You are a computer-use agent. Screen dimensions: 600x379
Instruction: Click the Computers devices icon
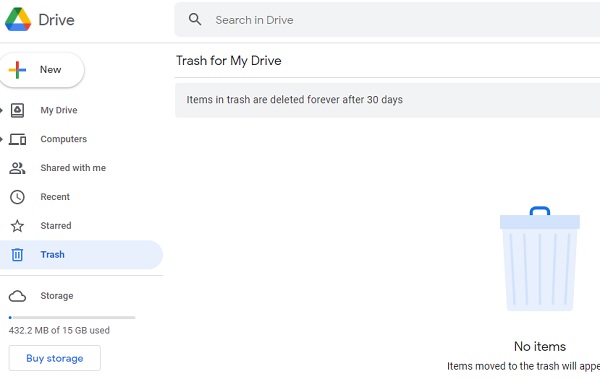(x=17, y=139)
